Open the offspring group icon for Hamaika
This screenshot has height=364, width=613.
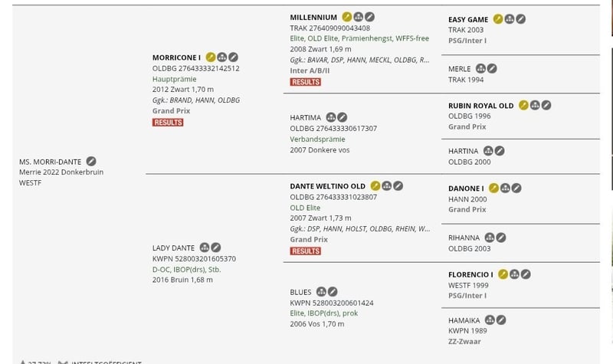click(490, 320)
